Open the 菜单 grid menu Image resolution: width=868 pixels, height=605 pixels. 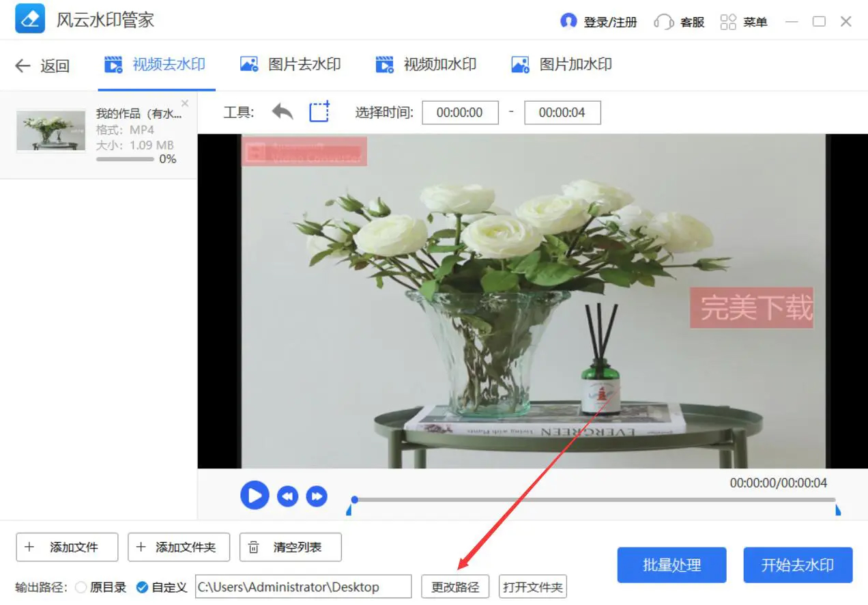(744, 21)
